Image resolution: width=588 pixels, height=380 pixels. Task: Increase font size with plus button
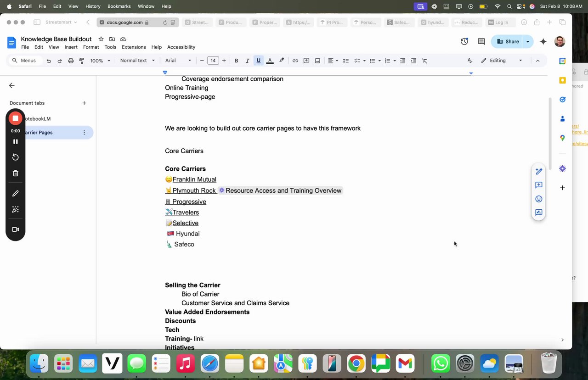tap(224, 61)
